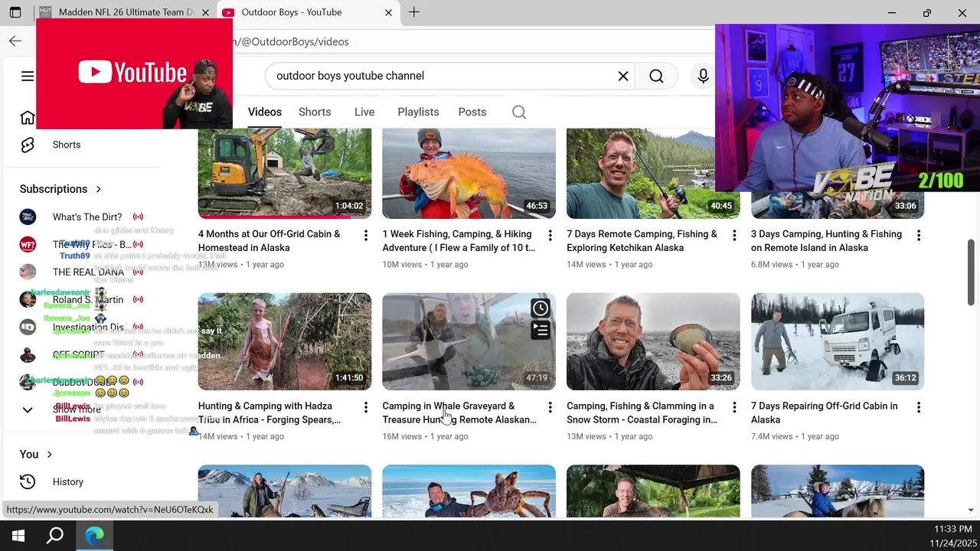Open THE REAL DANA subscription

coord(87,272)
